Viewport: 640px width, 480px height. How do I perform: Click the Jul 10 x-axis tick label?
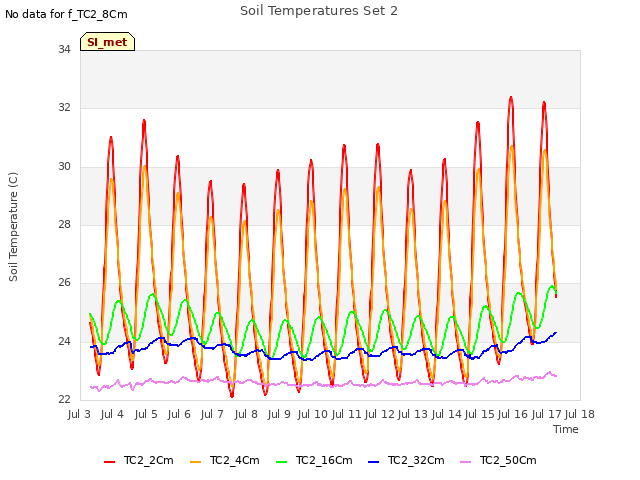click(x=313, y=414)
